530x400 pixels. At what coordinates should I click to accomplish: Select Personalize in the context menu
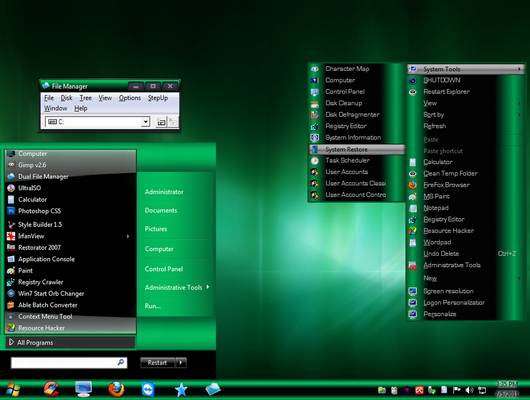[x=465, y=314]
